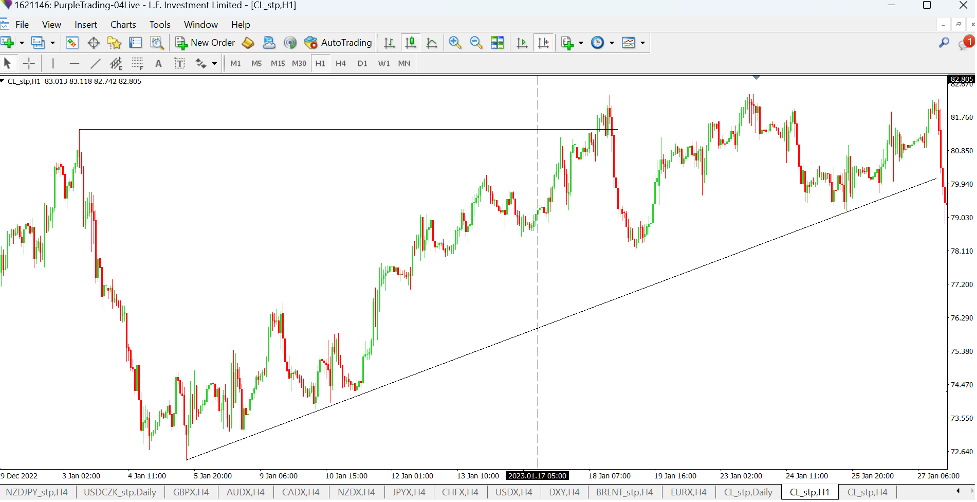Select the Cursor arrow tool
The height and width of the screenshot is (502, 977).
click(7, 63)
